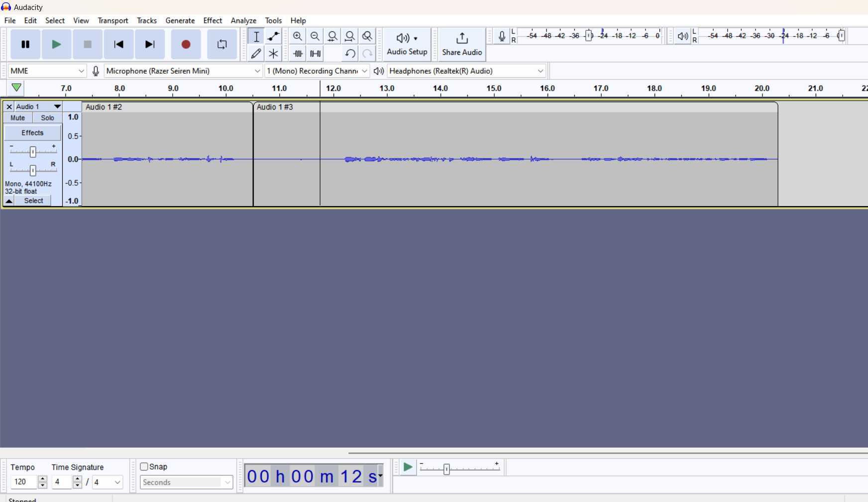The height and width of the screenshot is (502, 868).
Task: Open the Tracks menu
Action: [x=146, y=20]
